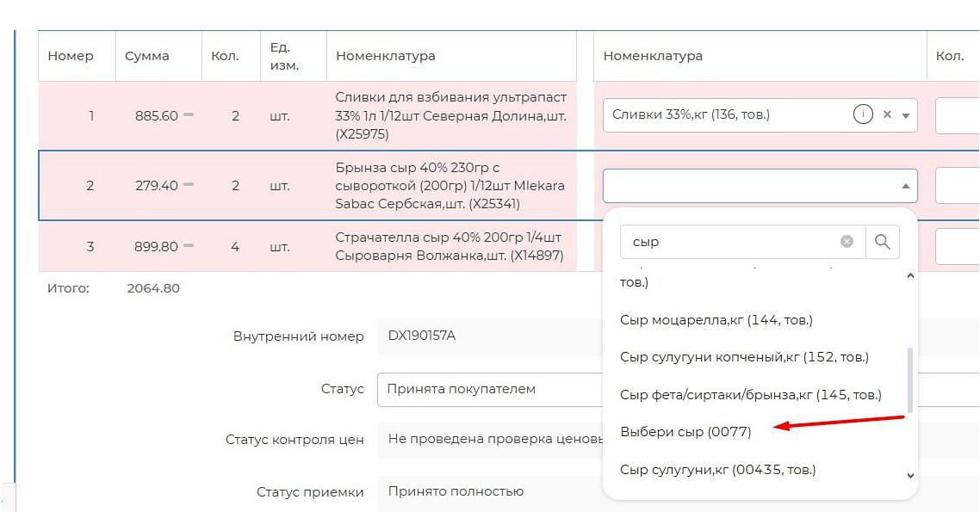Screen dimensions: 980x512
Task: Click the minus icon next to sum 279.40
Action: tap(189, 185)
